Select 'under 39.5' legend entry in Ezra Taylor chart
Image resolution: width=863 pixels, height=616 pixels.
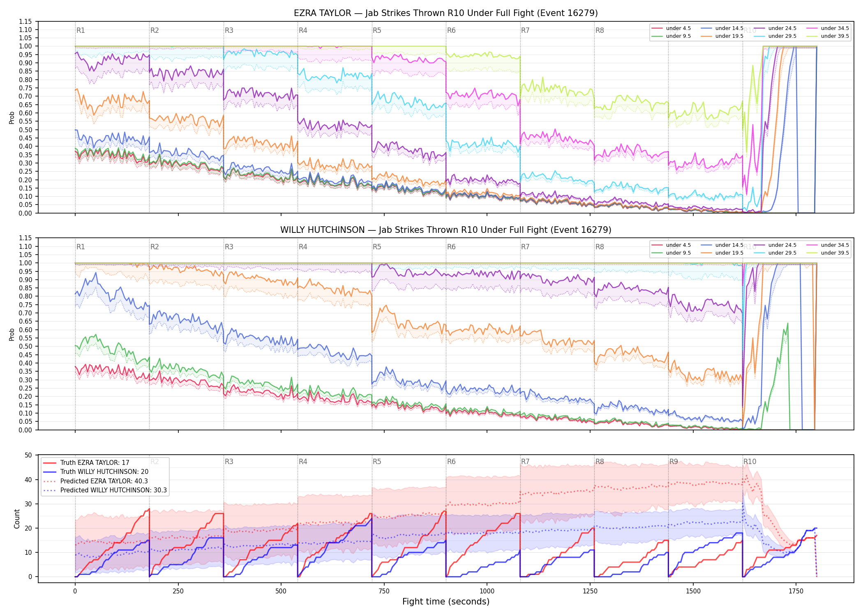[x=828, y=36]
